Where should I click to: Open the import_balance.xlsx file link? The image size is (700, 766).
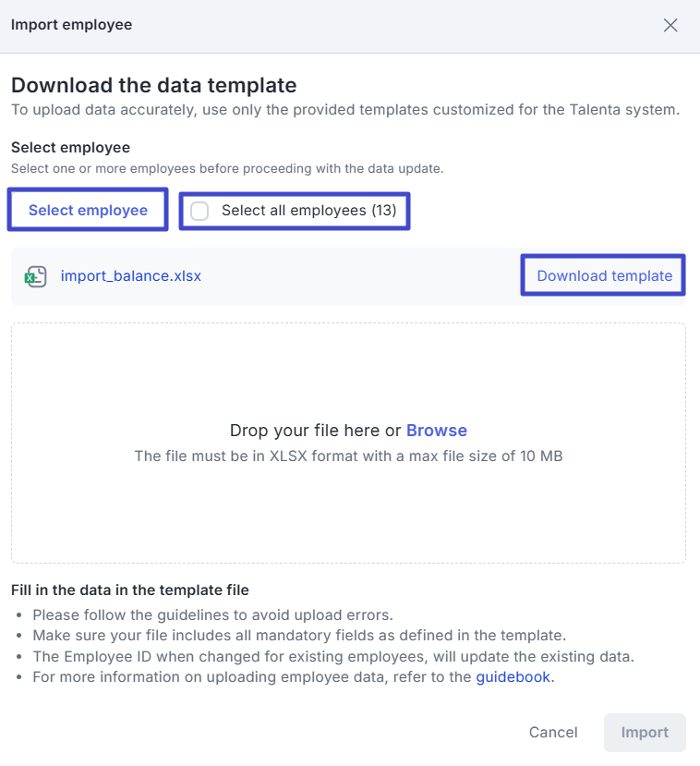click(131, 275)
